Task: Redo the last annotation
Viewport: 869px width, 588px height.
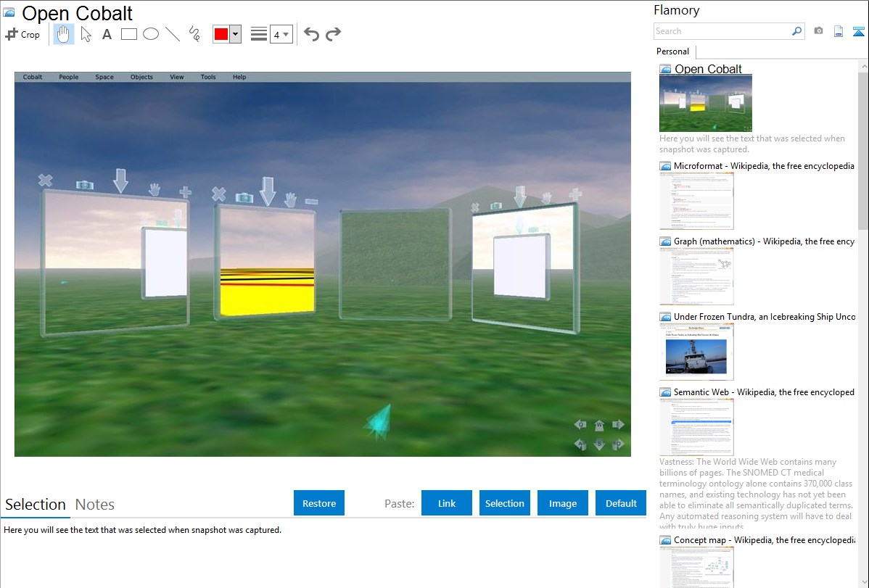Action: [333, 34]
